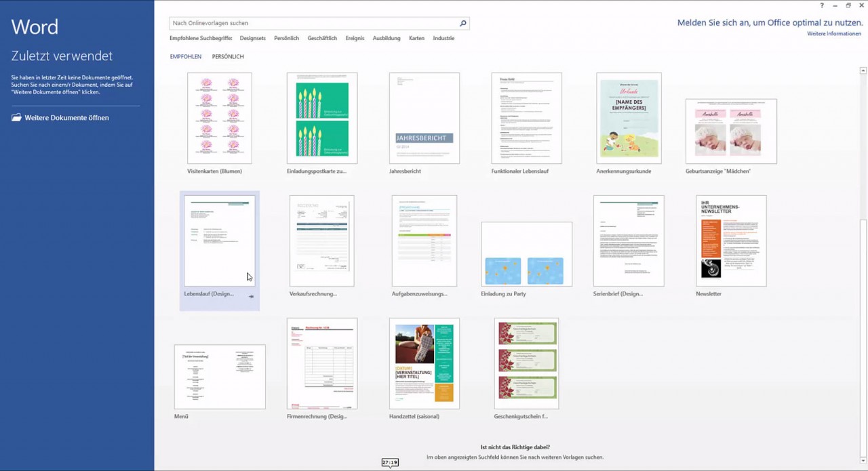Click the folder icon beside Weitere Dokumente öffnen
This screenshot has height=471, width=868.
(x=16, y=117)
